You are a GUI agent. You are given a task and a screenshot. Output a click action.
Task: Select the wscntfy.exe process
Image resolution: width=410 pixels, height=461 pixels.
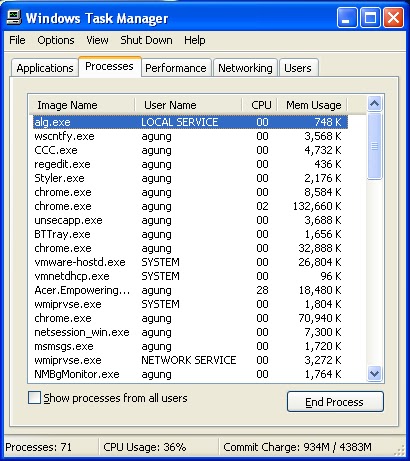coord(190,136)
